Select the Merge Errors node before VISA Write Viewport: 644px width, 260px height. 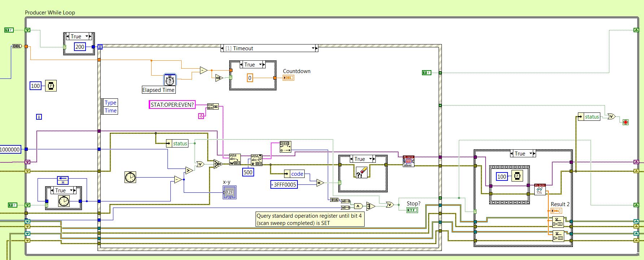click(x=218, y=164)
